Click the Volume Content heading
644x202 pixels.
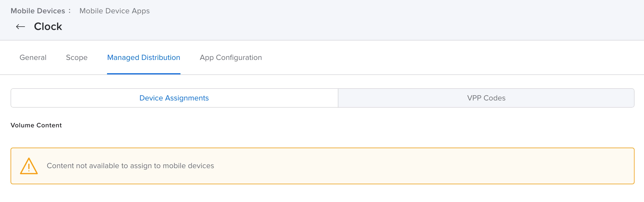tap(36, 125)
